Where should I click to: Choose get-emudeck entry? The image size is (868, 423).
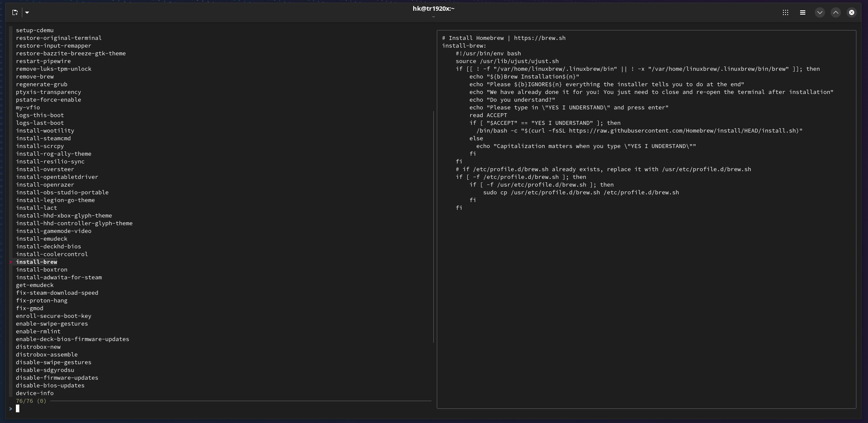(35, 285)
